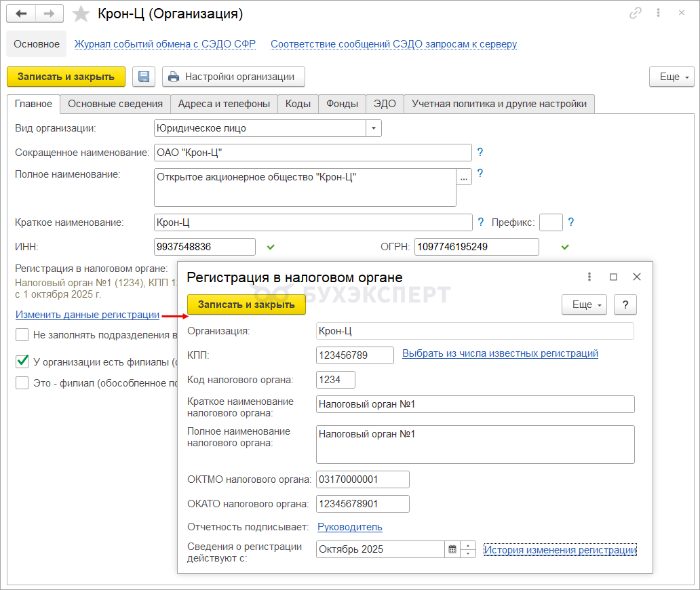
Task: Click the back navigation arrow
Action: point(21,14)
